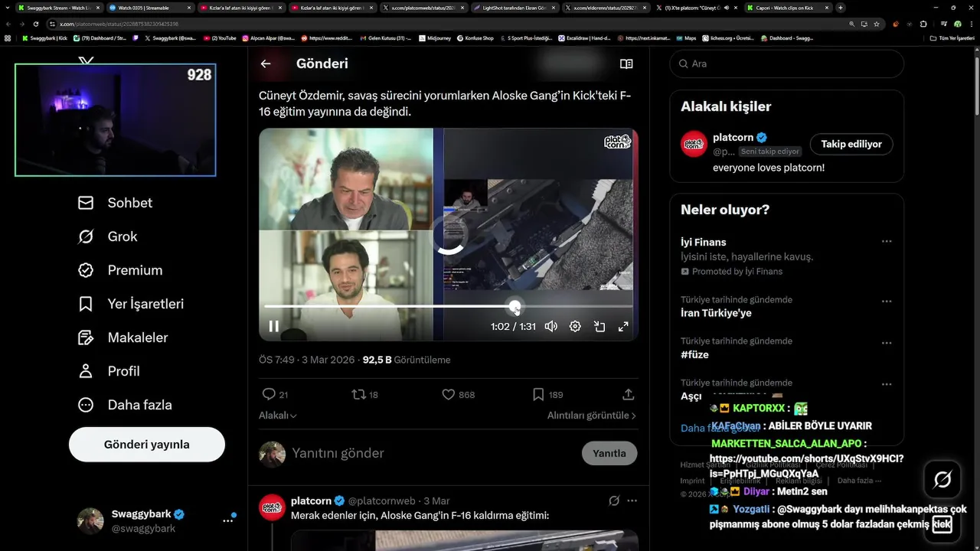Screen dimensions: 980x551
Task: Expand the Alakalı sort dropdown
Action: [278, 416]
